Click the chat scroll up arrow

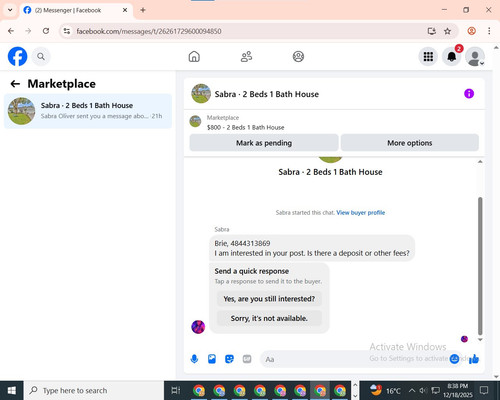click(480, 162)
